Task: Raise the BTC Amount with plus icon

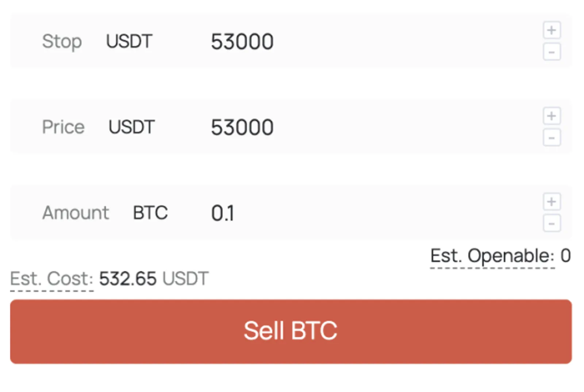Action: (x=552, y=202)
